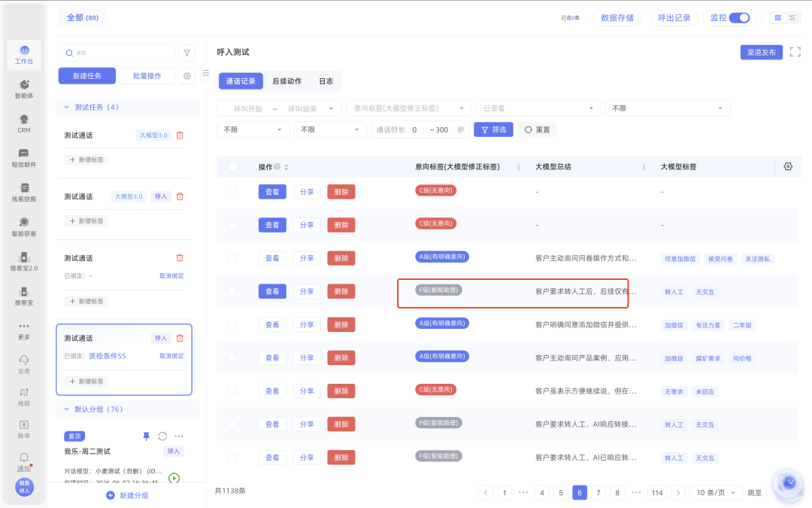Select the 全部 (80) tab
812x508 pixels.
83,17
